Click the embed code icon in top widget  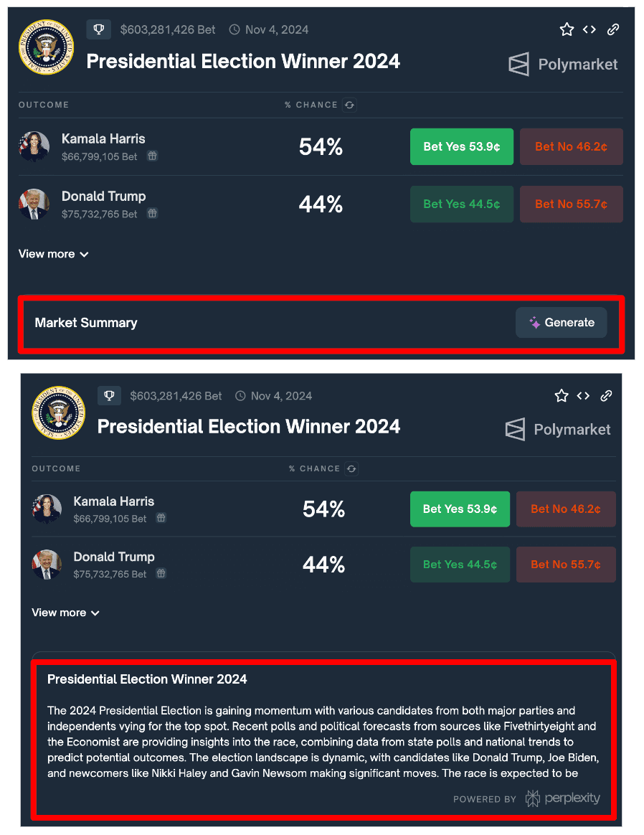[589, 29]
